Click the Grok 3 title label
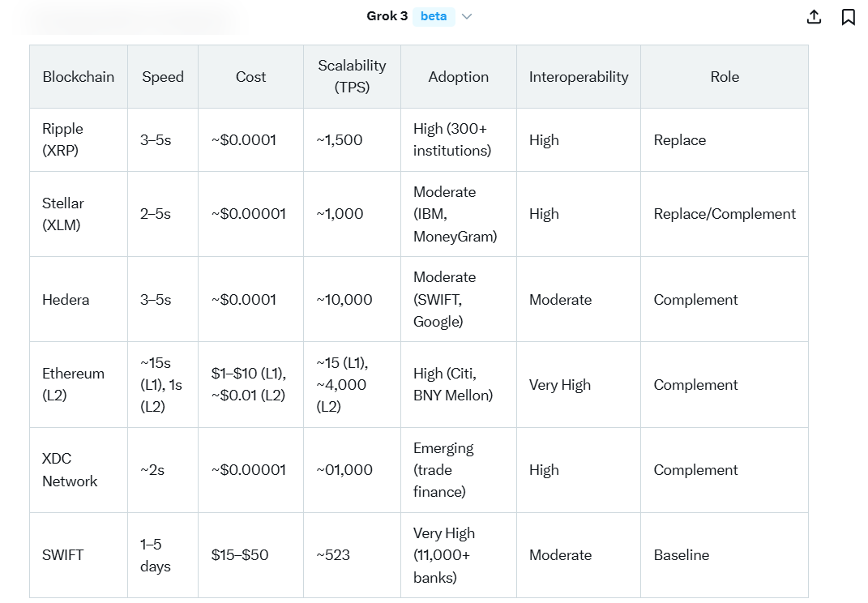 [x=387, y=16]
